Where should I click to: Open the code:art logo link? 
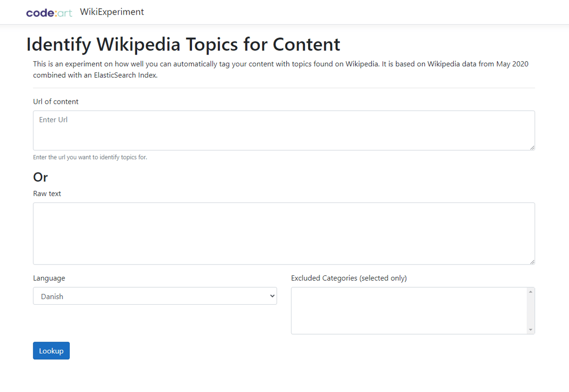(49, 12)
